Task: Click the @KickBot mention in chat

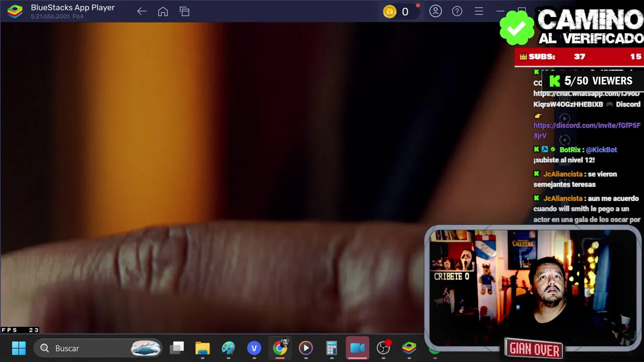Action: [x=601, y=149]
